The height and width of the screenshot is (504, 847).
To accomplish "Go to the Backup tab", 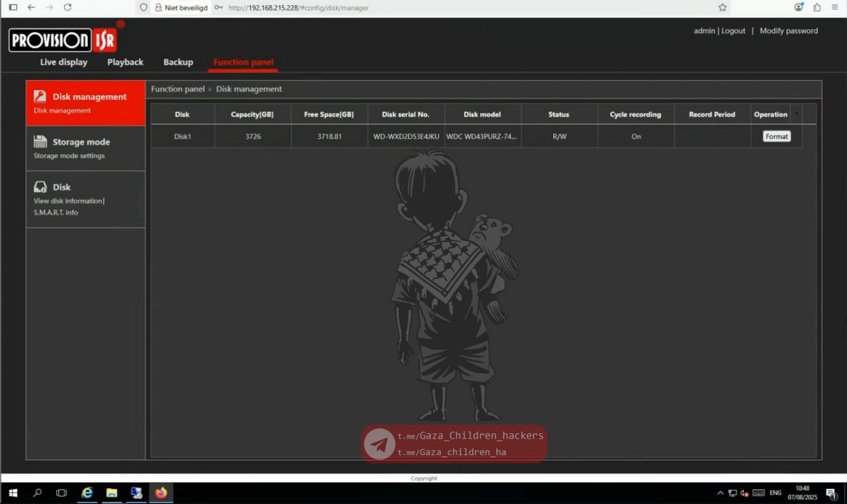I will tap(178, 62).
